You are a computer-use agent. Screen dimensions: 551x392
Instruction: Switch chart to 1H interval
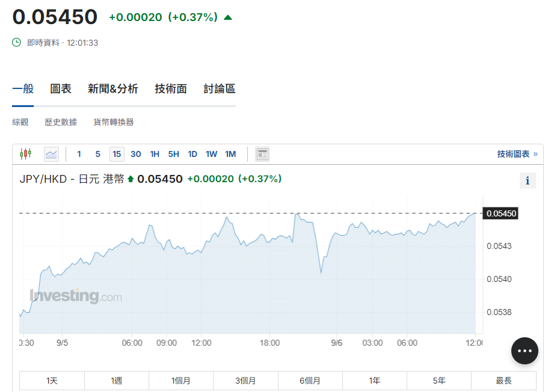click(155, 154)
